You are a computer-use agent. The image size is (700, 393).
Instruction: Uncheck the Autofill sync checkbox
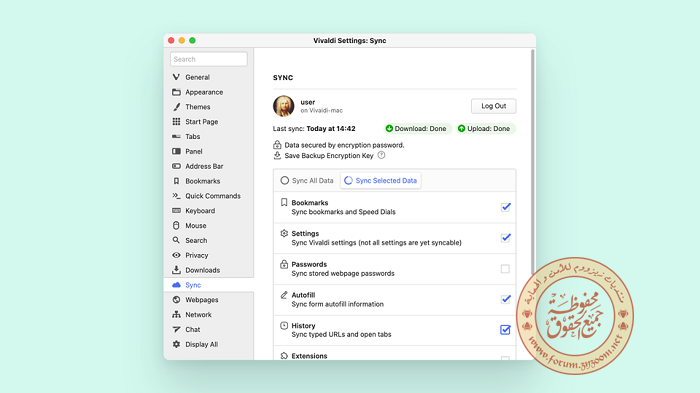pos(505,299)
